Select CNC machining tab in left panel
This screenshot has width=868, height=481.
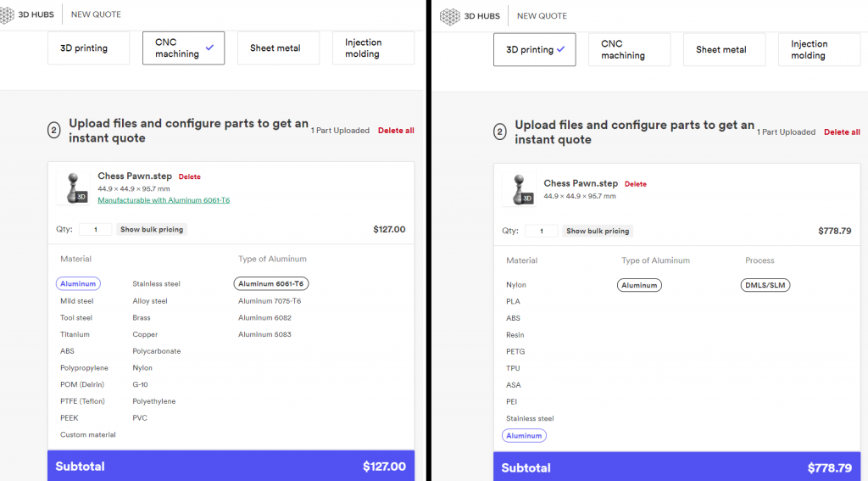[x=183, y=48]
